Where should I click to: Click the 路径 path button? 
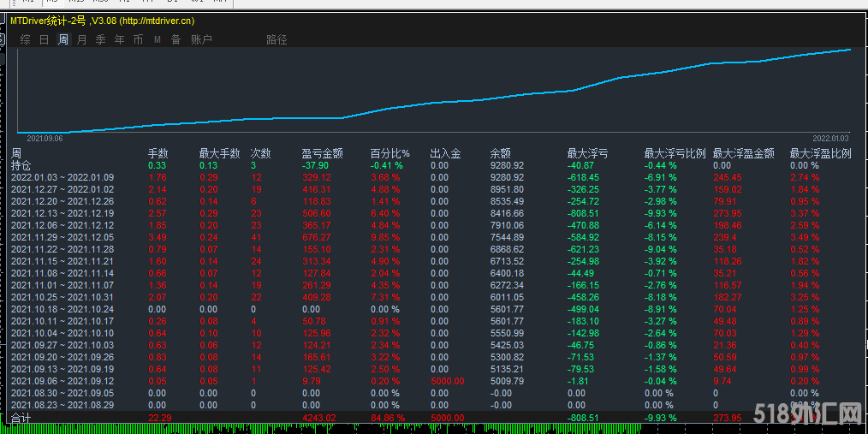276,39
